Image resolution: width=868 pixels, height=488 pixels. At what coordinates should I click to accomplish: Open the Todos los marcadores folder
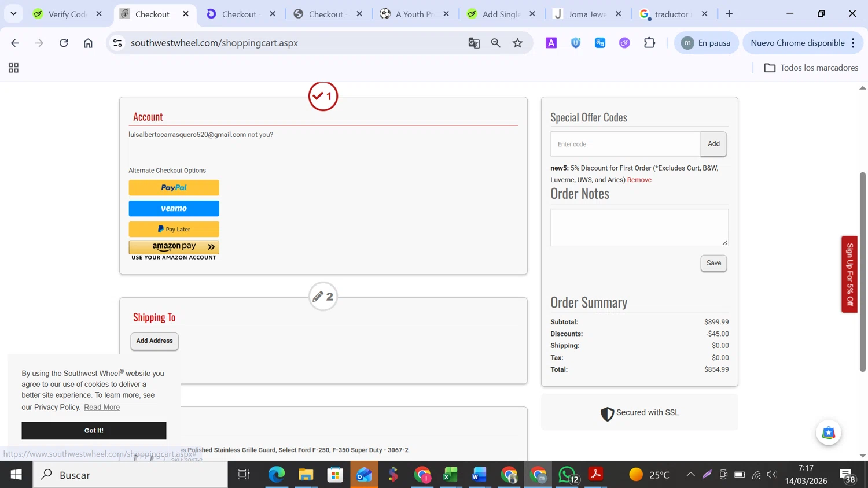(x=811, y=68)
